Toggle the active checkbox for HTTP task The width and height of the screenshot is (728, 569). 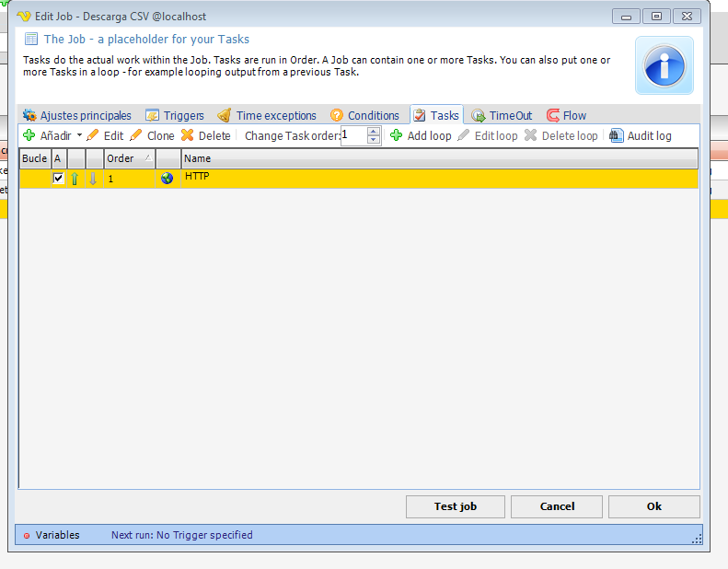(x=58, y=179)
